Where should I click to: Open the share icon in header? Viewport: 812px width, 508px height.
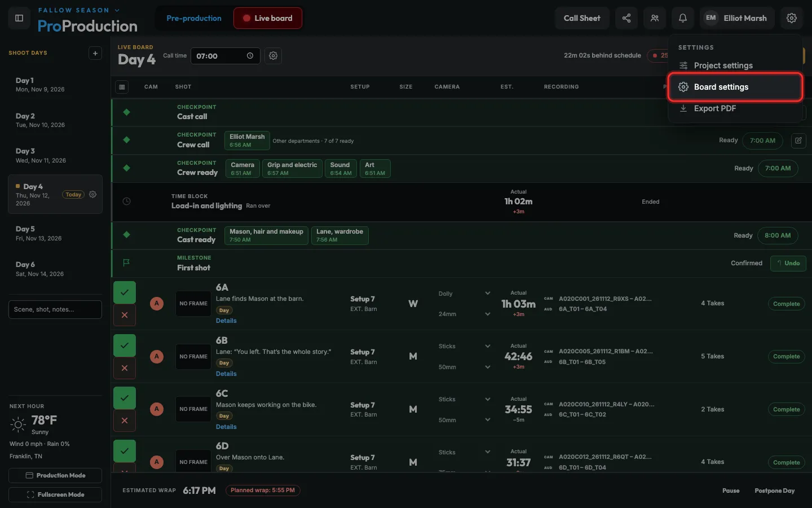[626, 18]
